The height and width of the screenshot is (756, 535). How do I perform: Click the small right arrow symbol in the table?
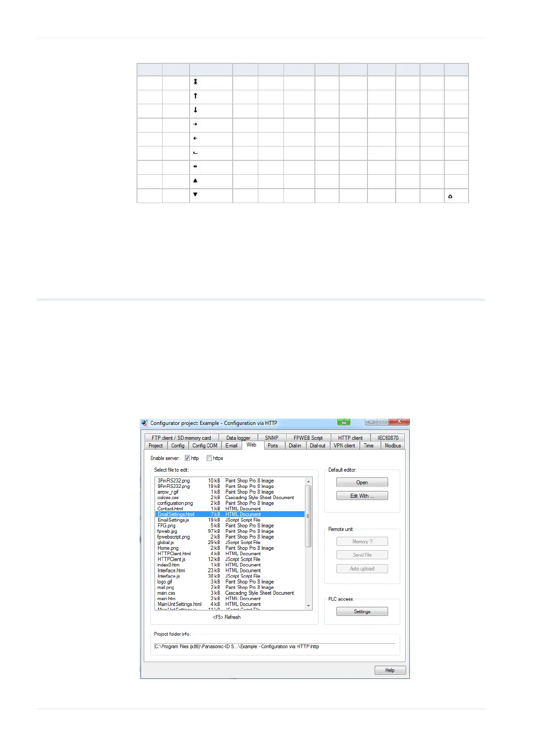(195, 124)
